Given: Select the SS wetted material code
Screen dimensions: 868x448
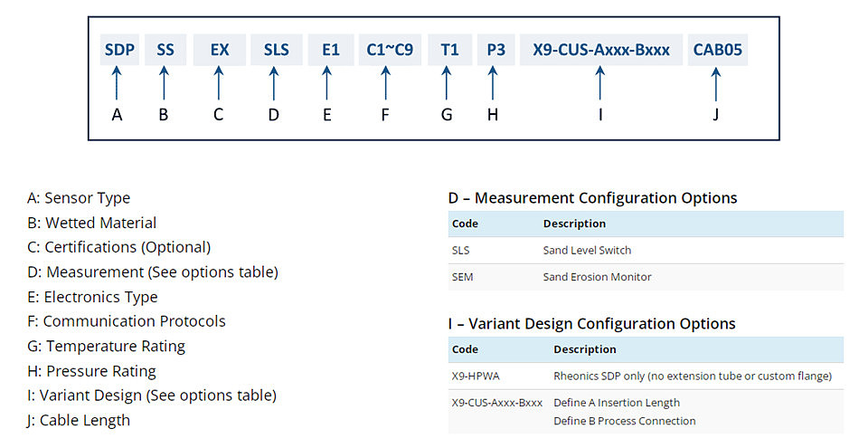Looking at the screenshot, I should [x=165, y=50].
